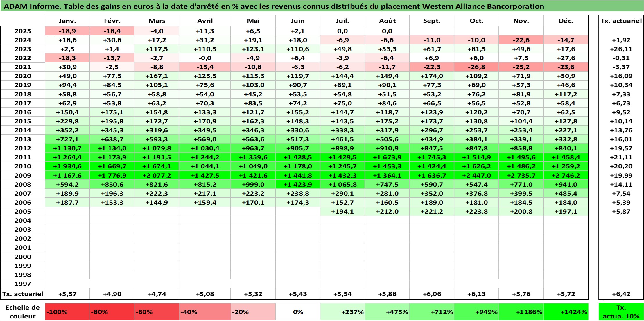
Task: Click the Tx. actuariel bottom row label
Action: [x=23, y=294]
